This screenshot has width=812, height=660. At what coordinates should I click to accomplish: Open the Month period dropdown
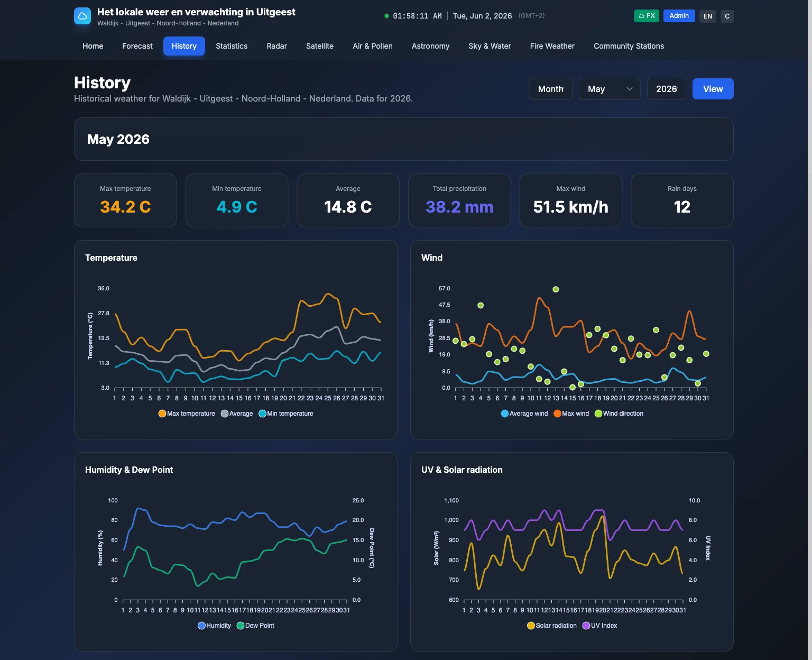pyautogui.click(x=551, y=89)
